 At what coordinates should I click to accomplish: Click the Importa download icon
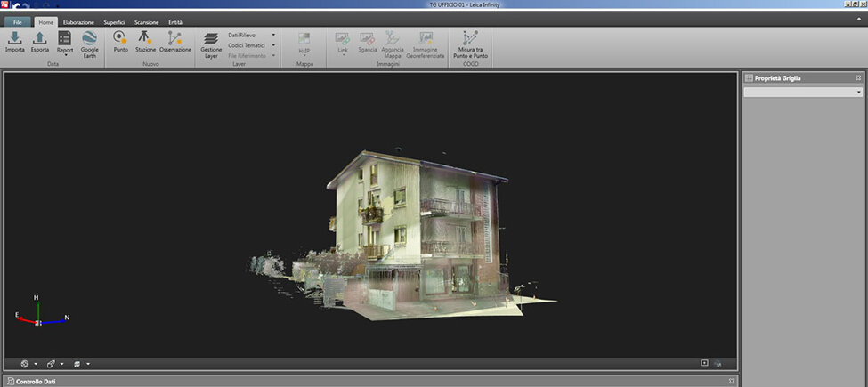pos(15,38)
